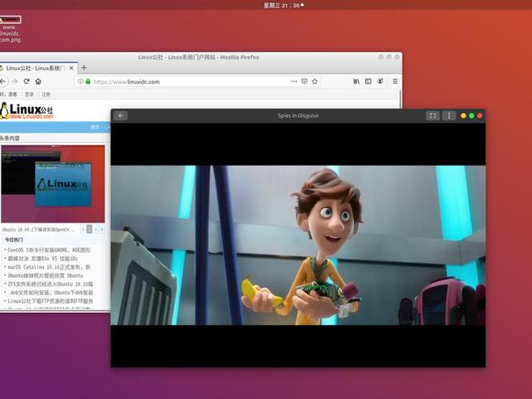Open the clock menu in the top bar
Viewport: 532px width, 399px height.
tap(284, 5)
